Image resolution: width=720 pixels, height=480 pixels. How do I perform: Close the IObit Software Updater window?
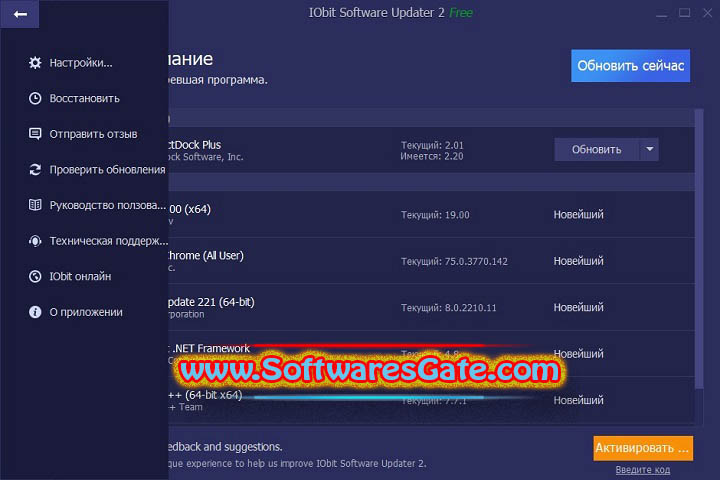pos(708,13)
